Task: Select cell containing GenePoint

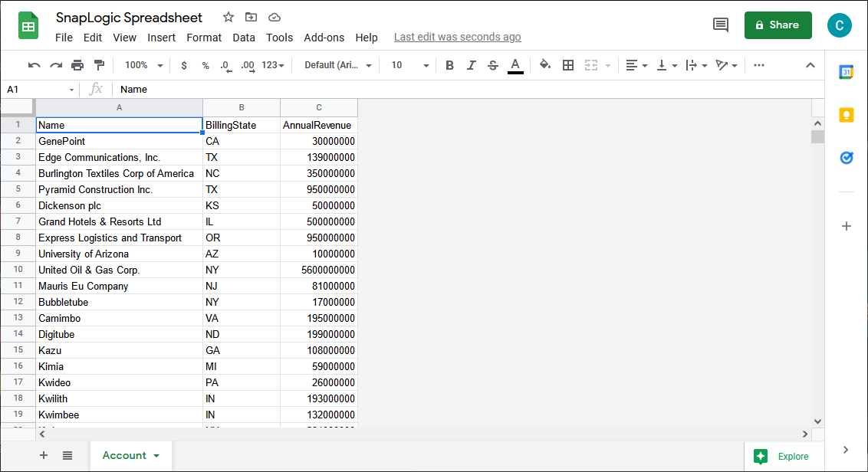Action: pyautogui.click(x=119, y=141)
